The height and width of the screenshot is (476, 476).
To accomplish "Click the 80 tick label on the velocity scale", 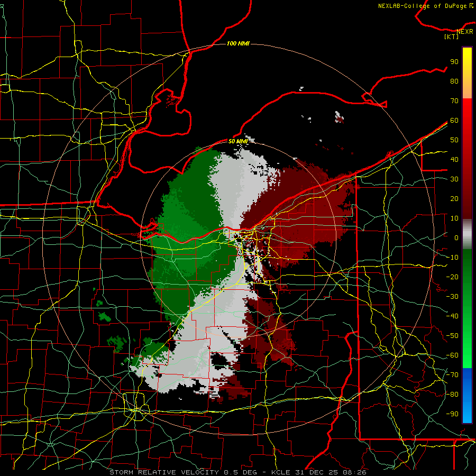I will click(454, 81).
